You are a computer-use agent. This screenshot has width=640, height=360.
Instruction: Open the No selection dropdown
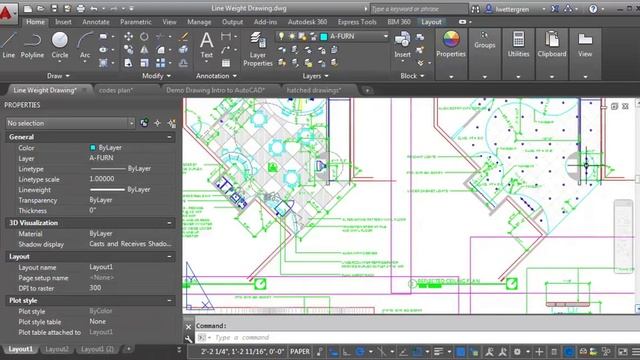click(70, 123)
